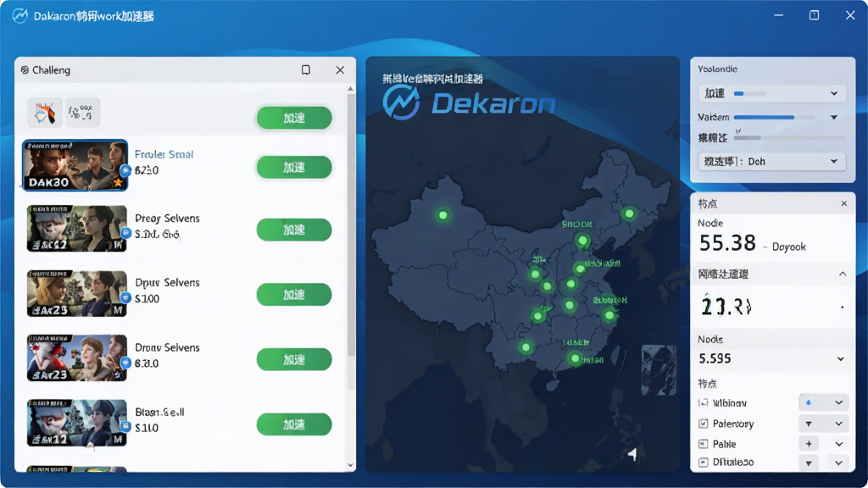Click the blue badge on Dpue Selvens thumbnail
The image size is (868, 488).
[125, 297]
